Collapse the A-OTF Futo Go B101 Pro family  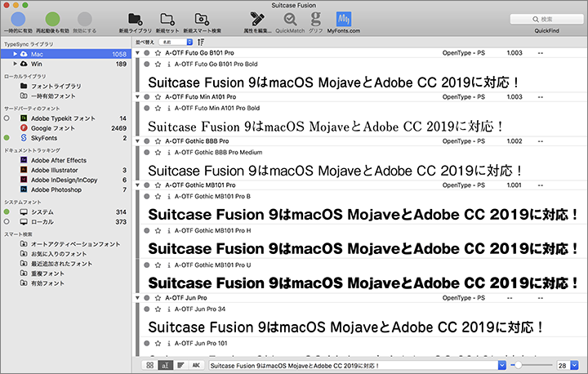point(138,53)
